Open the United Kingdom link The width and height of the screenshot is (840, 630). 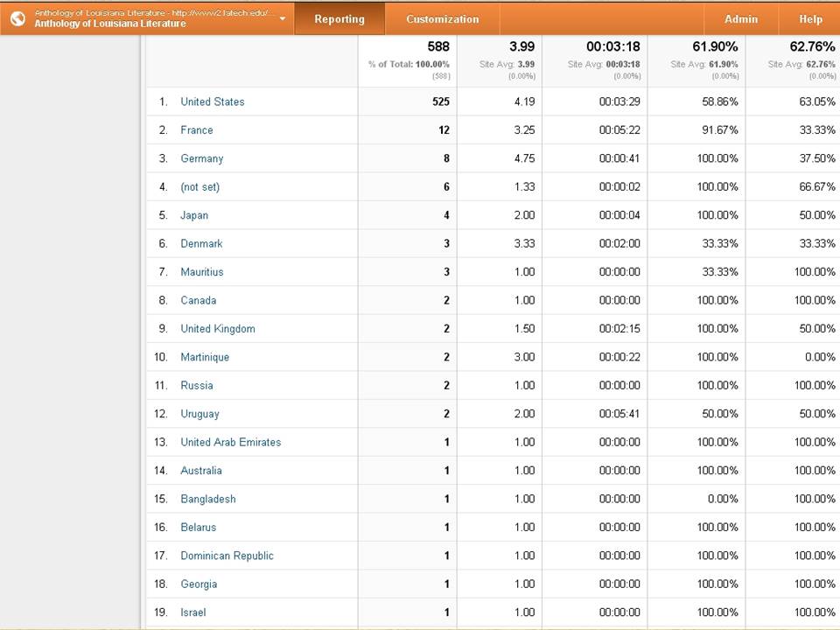[218, 329]
